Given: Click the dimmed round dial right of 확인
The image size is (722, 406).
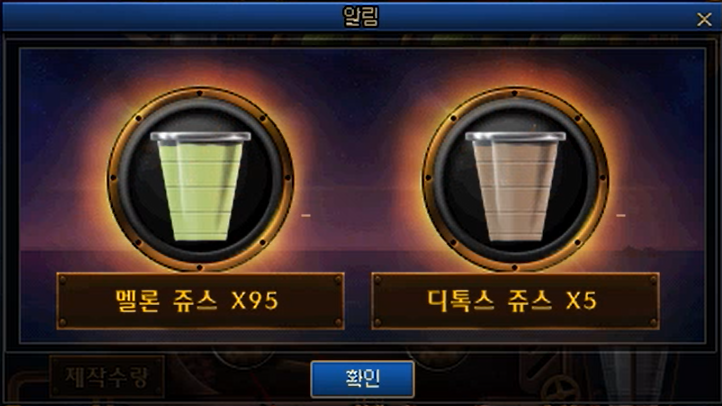Looking at the screenshot, I should click(437, 359).
